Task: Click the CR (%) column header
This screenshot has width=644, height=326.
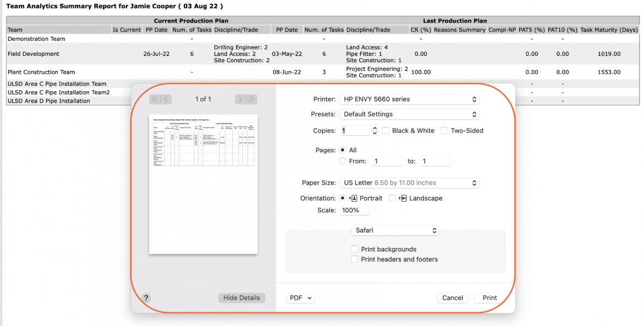Action: coord(421,30)
